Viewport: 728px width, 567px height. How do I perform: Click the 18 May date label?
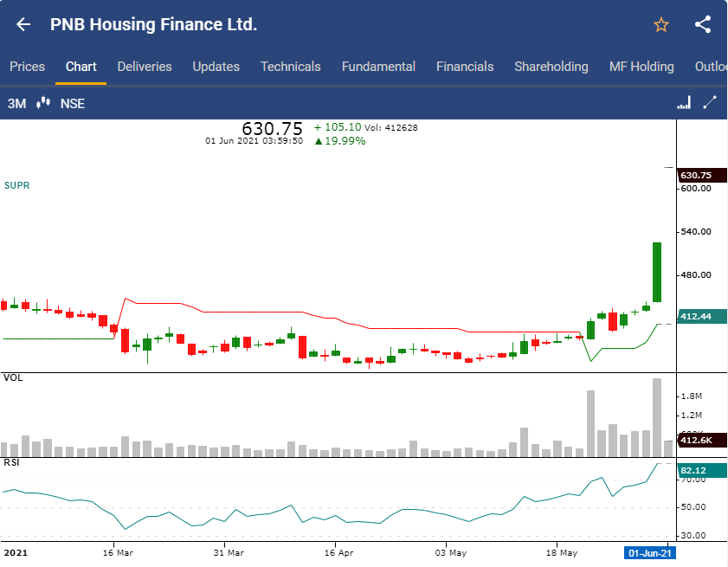pyautogui.click(x=562, y=552)
